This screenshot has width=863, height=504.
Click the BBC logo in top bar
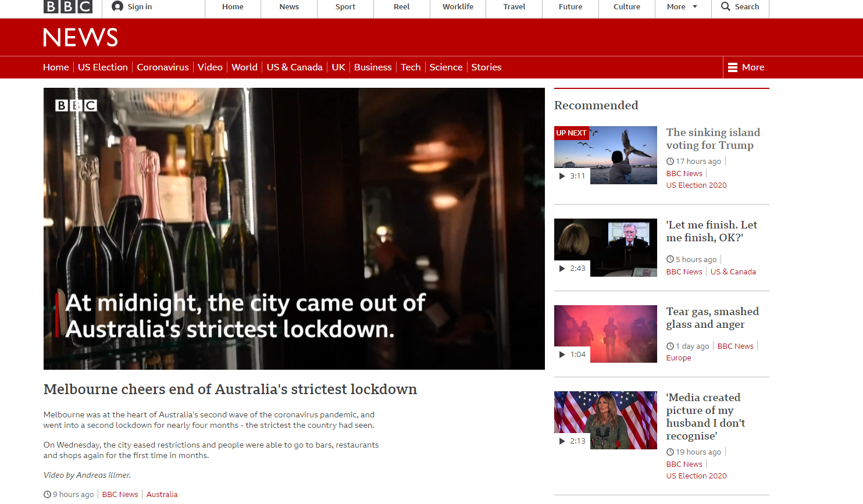[68, 6]
